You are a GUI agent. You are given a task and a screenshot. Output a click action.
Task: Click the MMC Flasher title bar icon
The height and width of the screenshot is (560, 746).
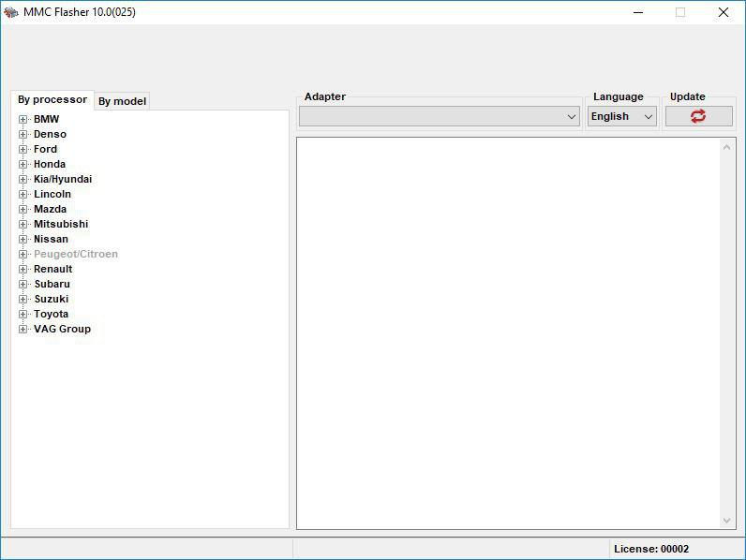pyautogui.click(x=10, y=12)
